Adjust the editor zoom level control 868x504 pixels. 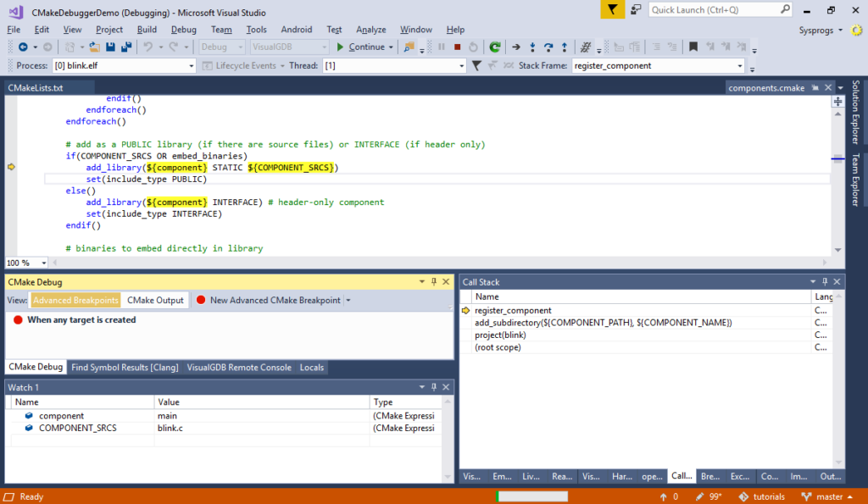point(25,263)
